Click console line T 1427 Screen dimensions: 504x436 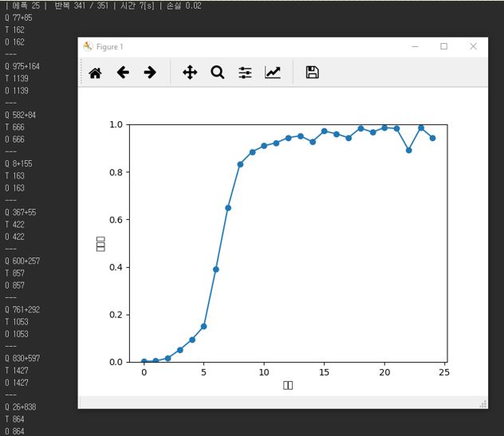17,371
